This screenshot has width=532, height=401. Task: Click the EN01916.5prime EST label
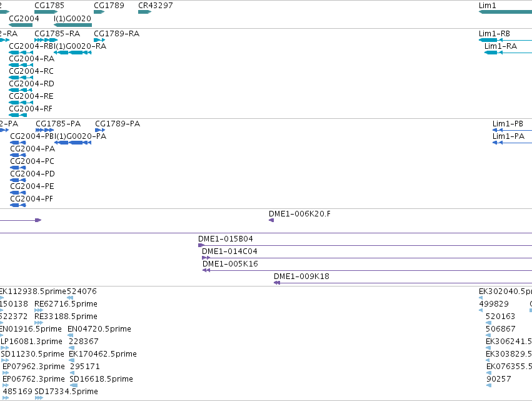[31, 329]
